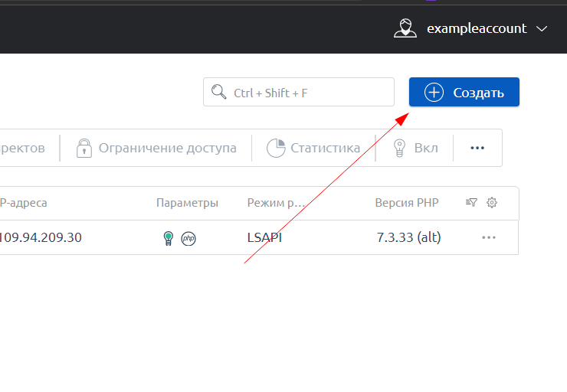The image size is (567, 392).
Task: Open Ограничение доступа via the lock icon
Action: tap(84, 148)
